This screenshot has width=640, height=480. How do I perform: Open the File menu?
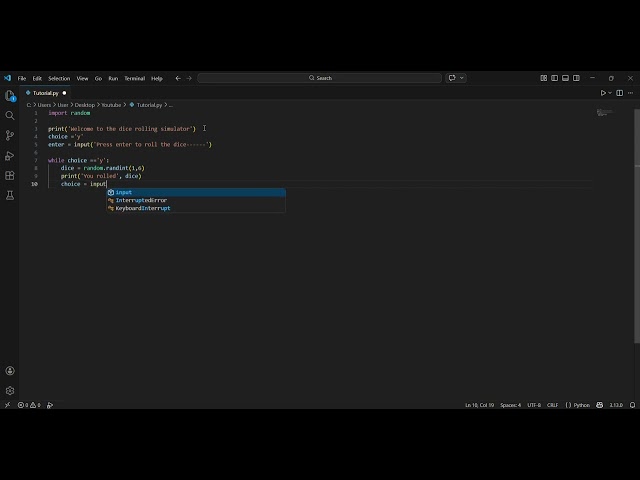22,78
